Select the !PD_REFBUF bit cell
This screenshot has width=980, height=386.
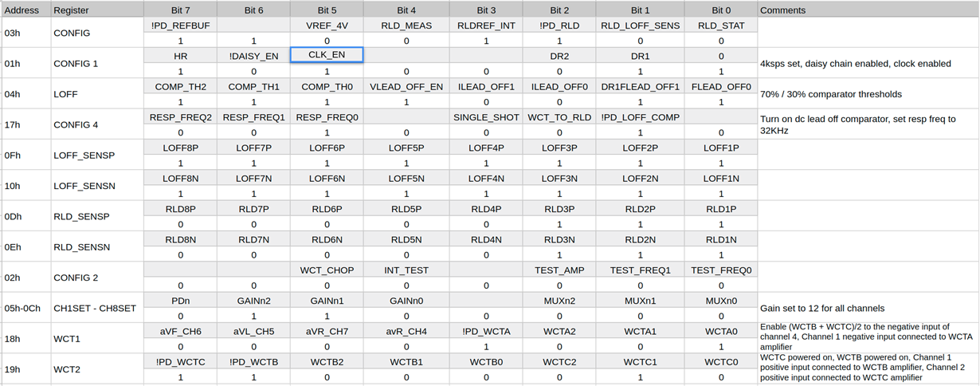[x=180, y=26]
